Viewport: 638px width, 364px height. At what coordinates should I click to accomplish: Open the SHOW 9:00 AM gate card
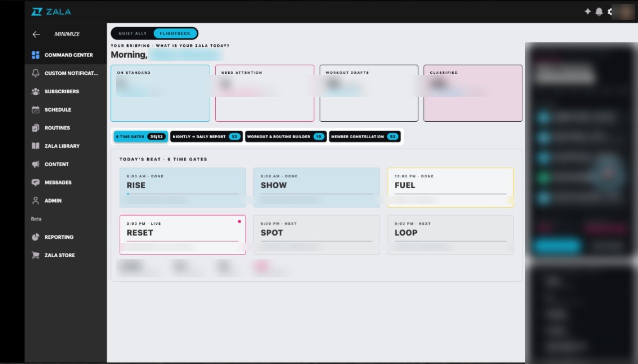coord(317,187)
